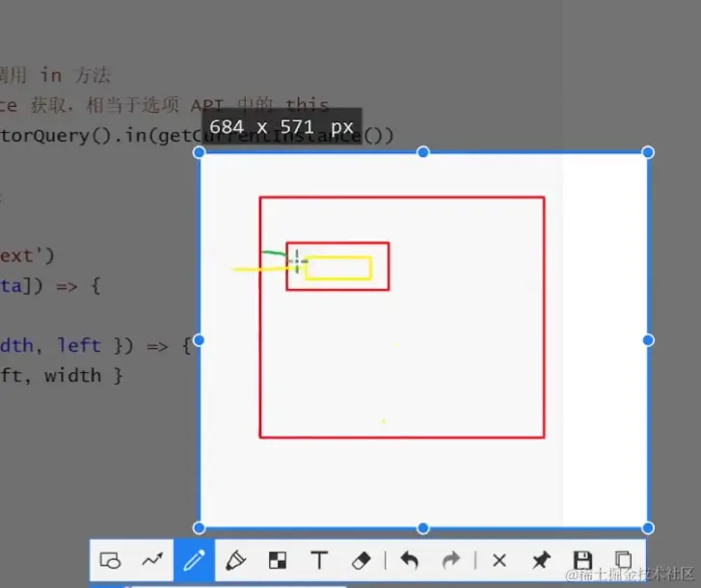Cancel the screenshot with the X icon
The width and height of the screenshot is (701, 588).
click(499, 560)
